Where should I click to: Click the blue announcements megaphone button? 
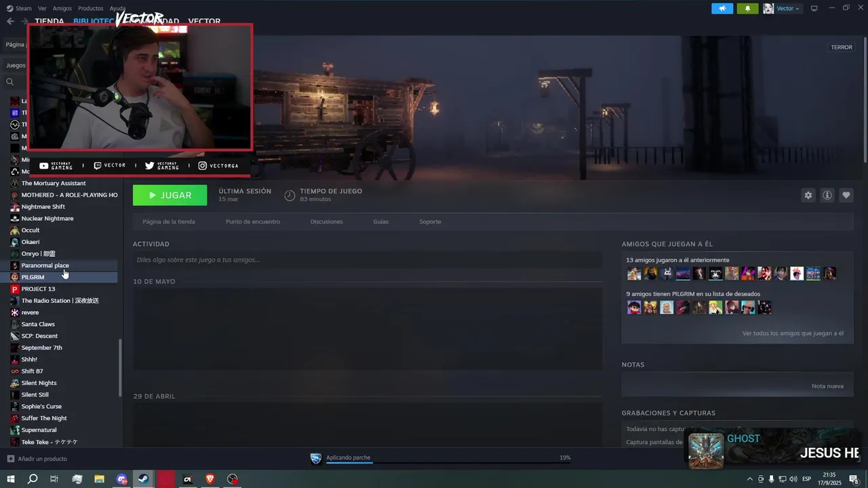point(722,8)
